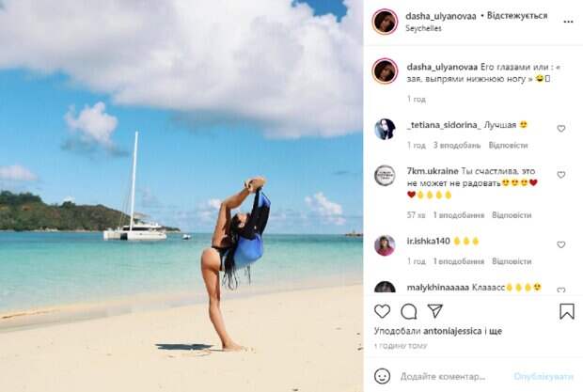The height and width of the screenshot is (392, 583).
Task: Save the post with the bookmark icon
Action: click(x=567, y=311)
